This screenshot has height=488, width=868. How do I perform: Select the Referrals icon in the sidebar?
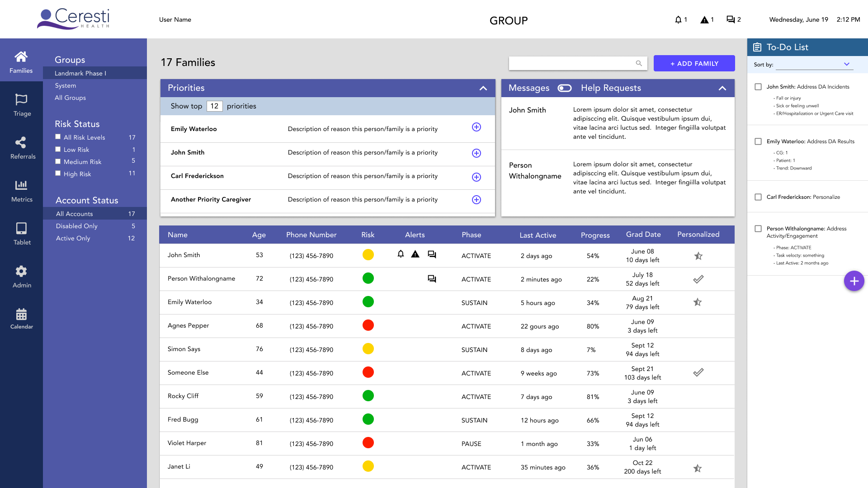tap(22, 147)
